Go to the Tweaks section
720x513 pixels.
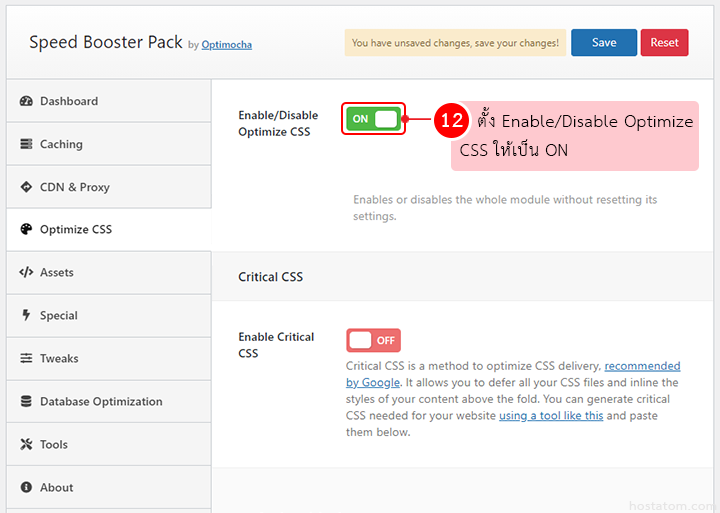[x=59, y=359]
